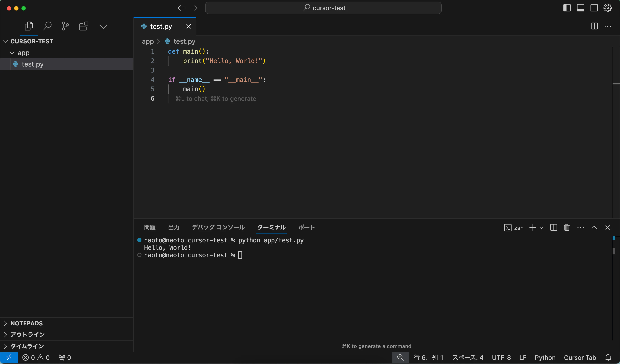The height and width of the screenshot is (364, 620).
Task: Click the main() call on line 5
Action: [194, 89]
